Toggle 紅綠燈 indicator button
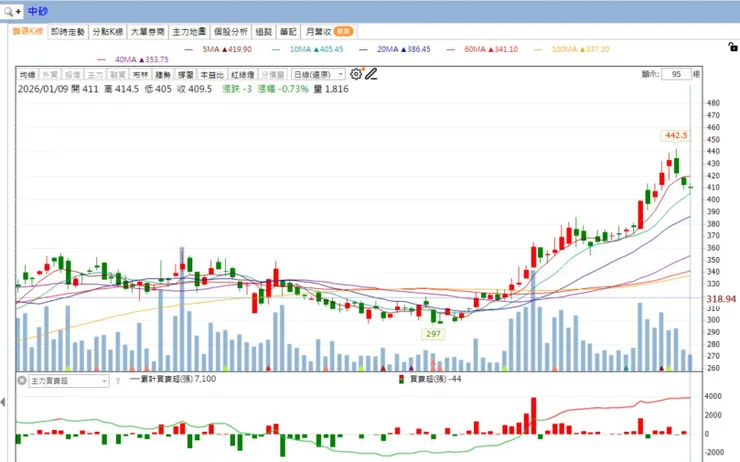The image size is (740, 462). [x=243, y=75]
